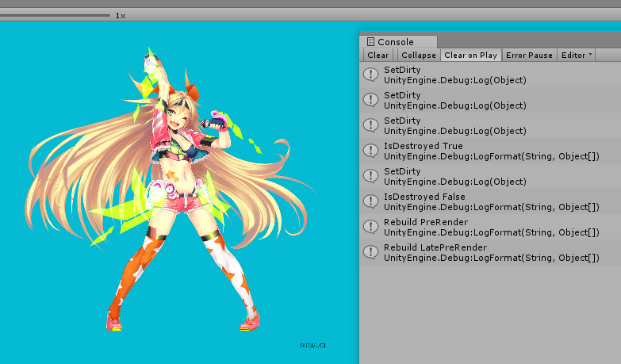Select the SetDirty entry below IsDestroyed True
Screen dimensions: 621x364
click(x=490, y=176)
